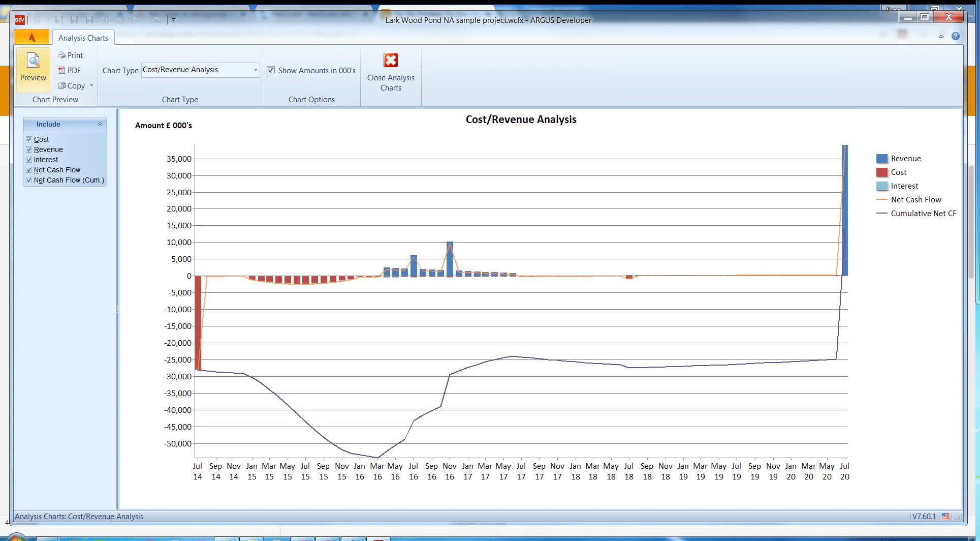Click the Copy icon in Chart Preview
This screenshot has height=541, width=980.
(x=62, y=86)
